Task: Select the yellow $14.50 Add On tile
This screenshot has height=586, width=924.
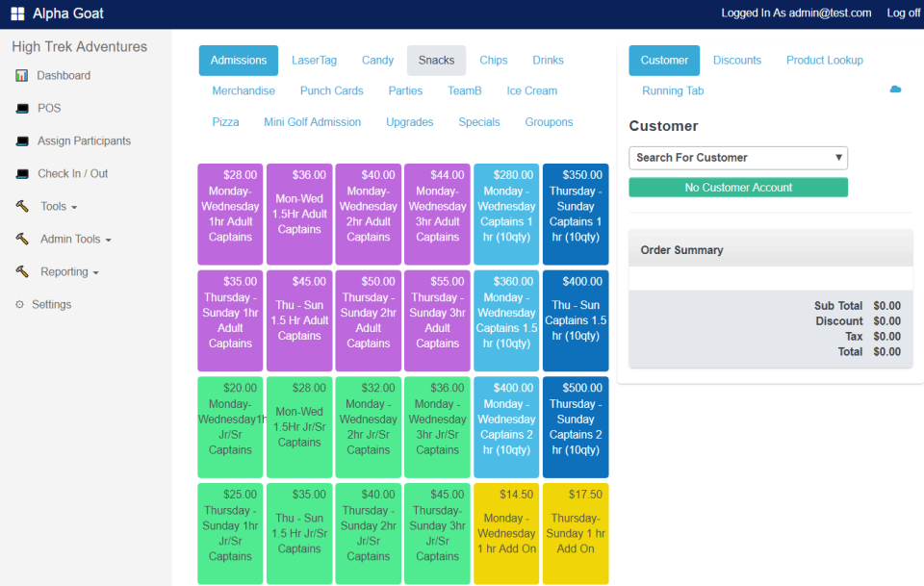Action: (506, 532)
